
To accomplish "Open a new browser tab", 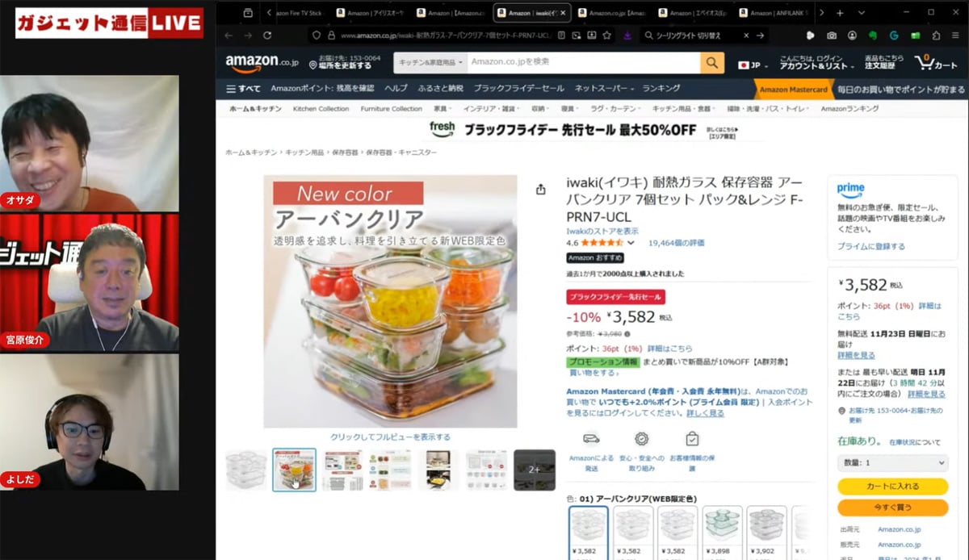I will [840, 13].
